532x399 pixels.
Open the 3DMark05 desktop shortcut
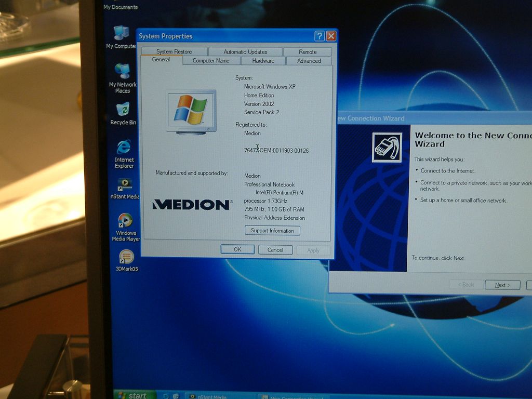[127, 261]
